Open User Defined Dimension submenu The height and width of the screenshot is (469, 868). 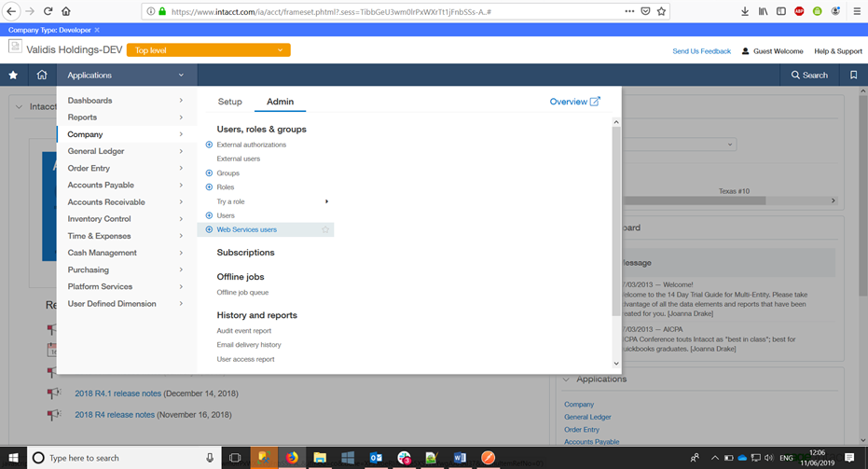coord(126,303)
